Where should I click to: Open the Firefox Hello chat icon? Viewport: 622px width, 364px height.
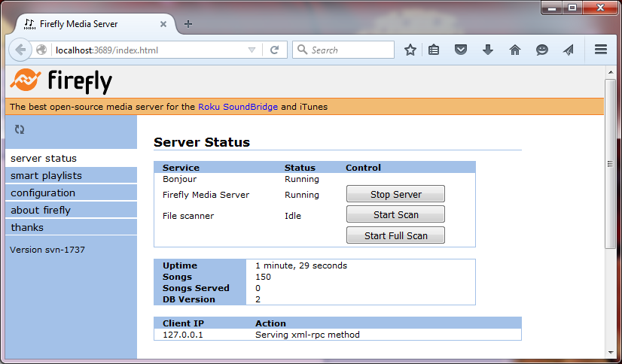point(542,50)
